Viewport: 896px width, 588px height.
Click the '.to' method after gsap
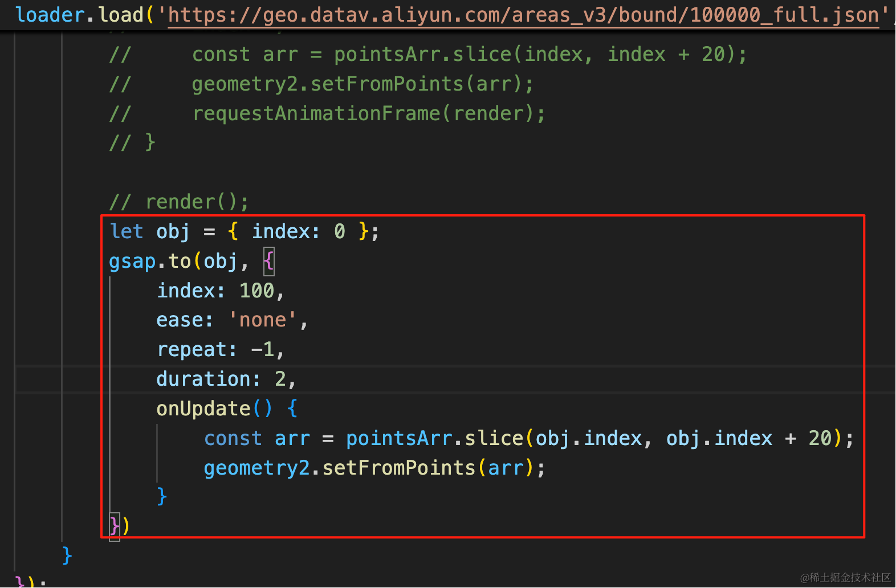pos(174,262)
